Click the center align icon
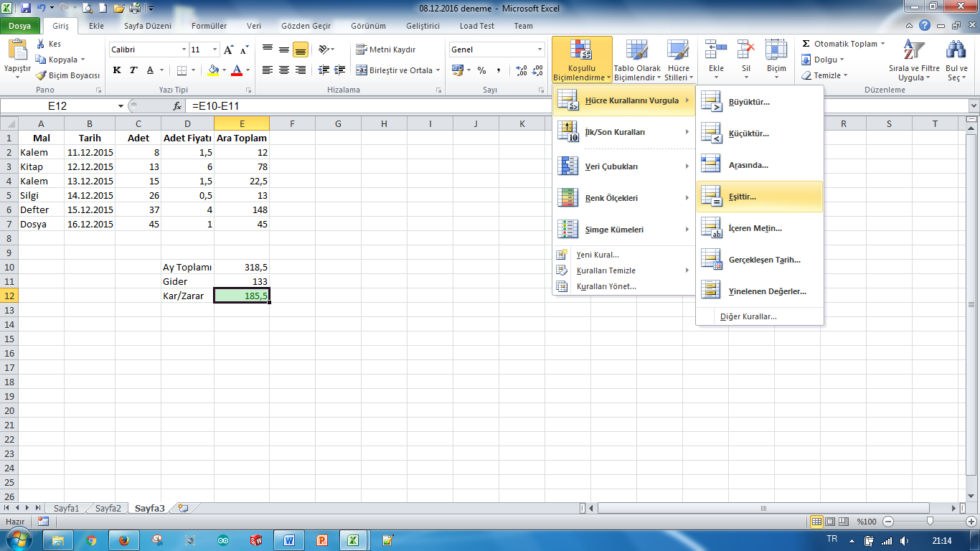 pyautogui.click(x=284, y=70)
